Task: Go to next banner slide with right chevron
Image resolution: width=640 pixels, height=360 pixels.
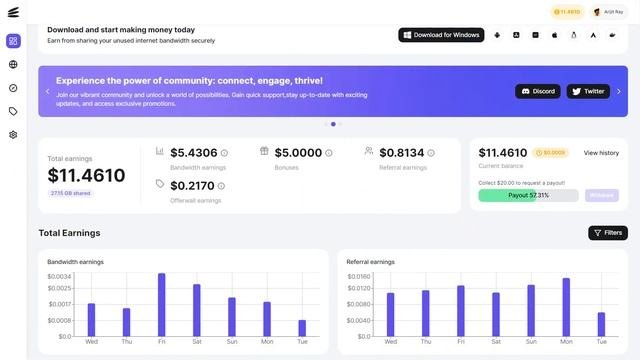Action: point(619,91)
